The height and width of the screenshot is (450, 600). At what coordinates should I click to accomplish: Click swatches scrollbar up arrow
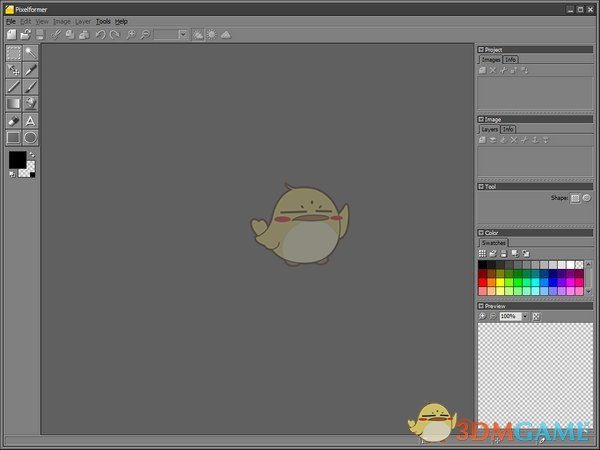(x=589, y=264)
